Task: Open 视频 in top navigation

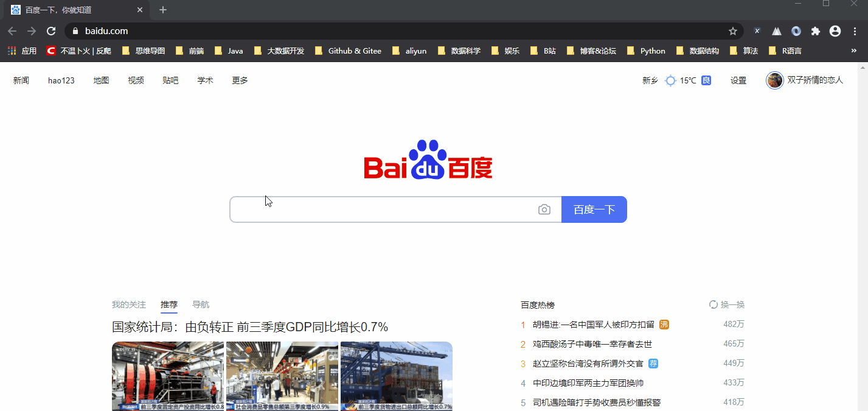Action: tap(136, 80)
